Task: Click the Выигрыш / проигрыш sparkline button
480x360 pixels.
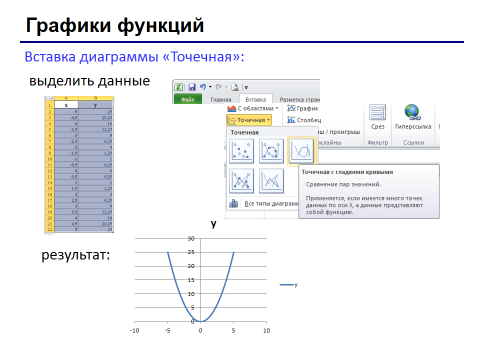Action: 339,132
